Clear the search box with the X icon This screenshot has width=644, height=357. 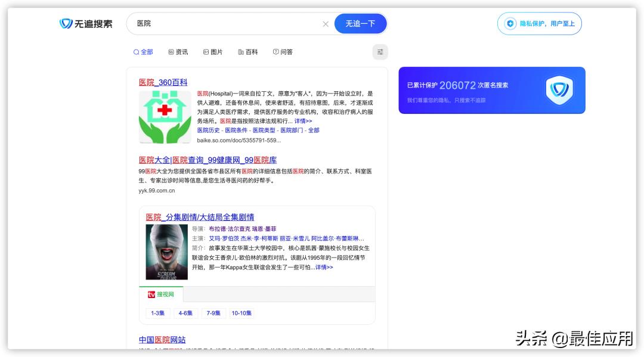click(326, 23)
